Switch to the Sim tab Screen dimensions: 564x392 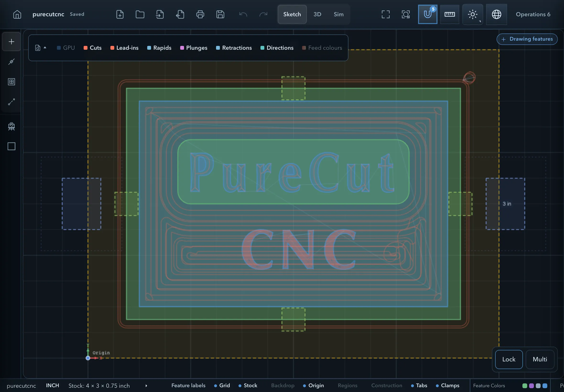339,14
